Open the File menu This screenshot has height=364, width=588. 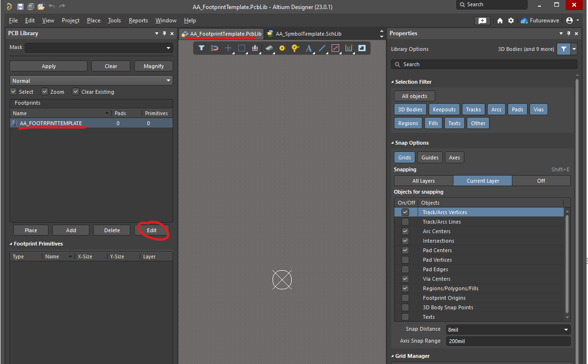[x=13, y=20]
